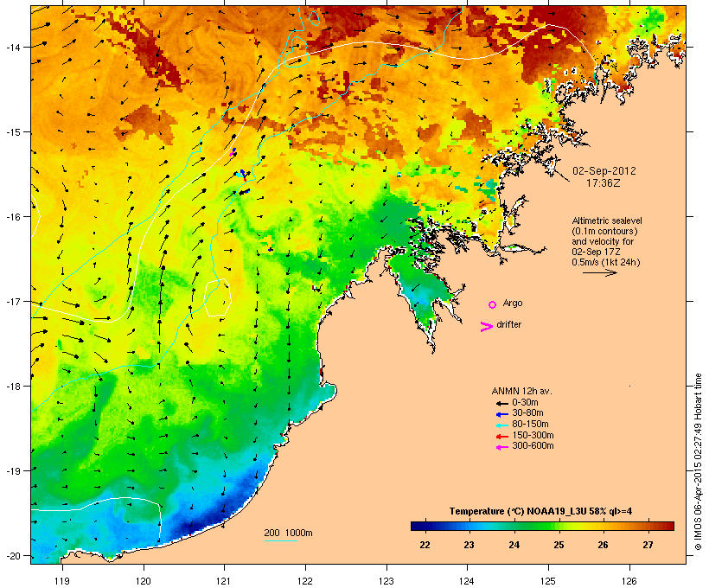Click the dark blue end of temperature colorbar
709x588 pixels.
(418, 526)
